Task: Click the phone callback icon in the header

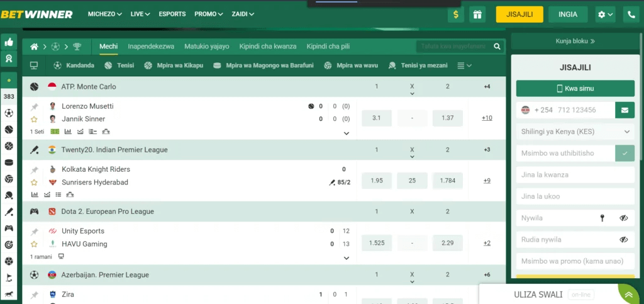Action: pyautogui.click(x=631, y=14)
